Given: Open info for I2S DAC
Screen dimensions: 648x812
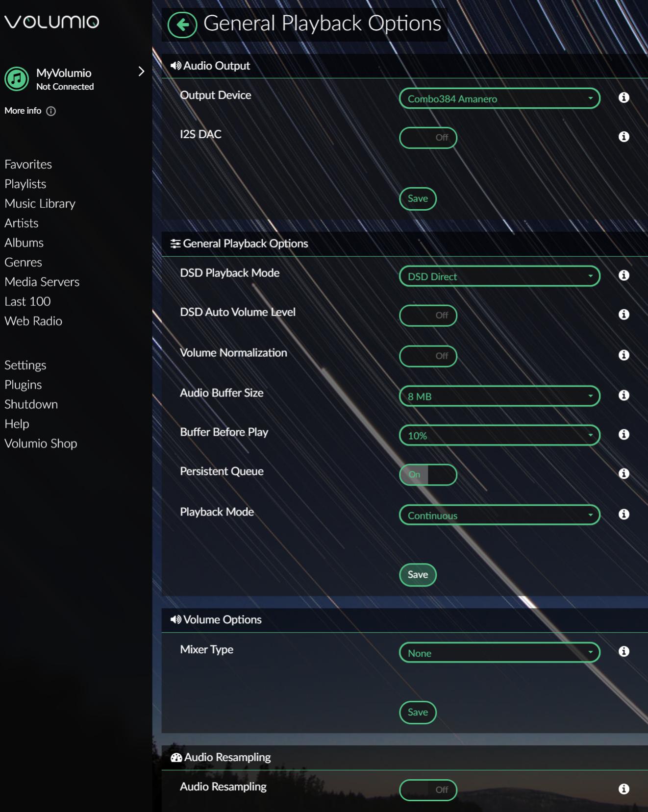Looking at the screenshot, I should click(x=623, y=137).
